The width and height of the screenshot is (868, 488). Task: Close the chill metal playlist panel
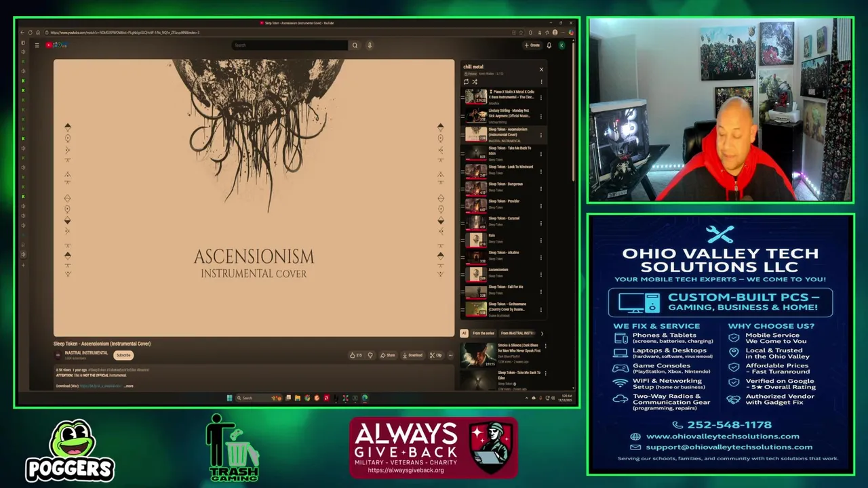click(541, 69)
